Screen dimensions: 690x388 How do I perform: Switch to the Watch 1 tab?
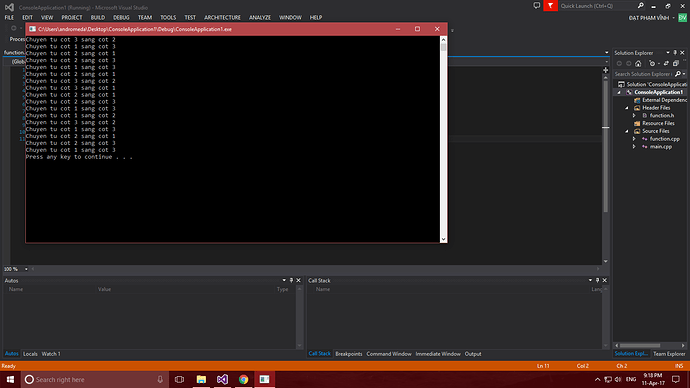pyautogui.click(x=51, y=354)
